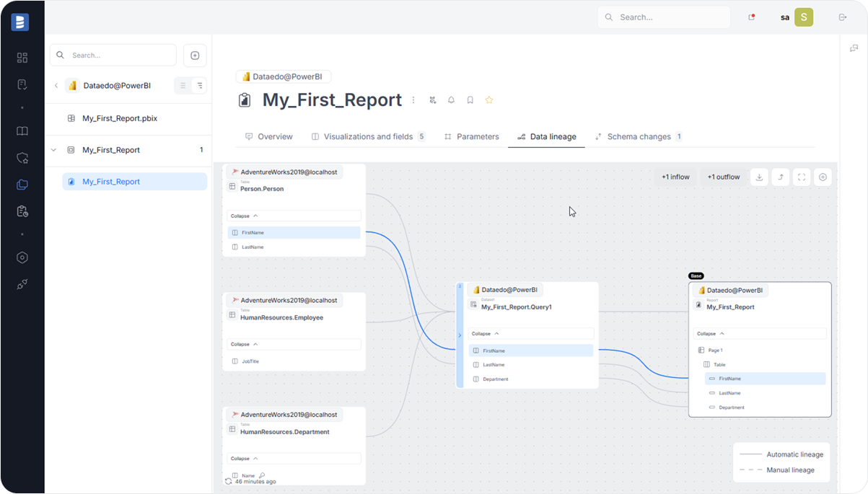Click the add button next to the sidebar search
Image resolution: width=868 pixels, height=494 pixels.
pyautogui.click(x=195, y=56)
